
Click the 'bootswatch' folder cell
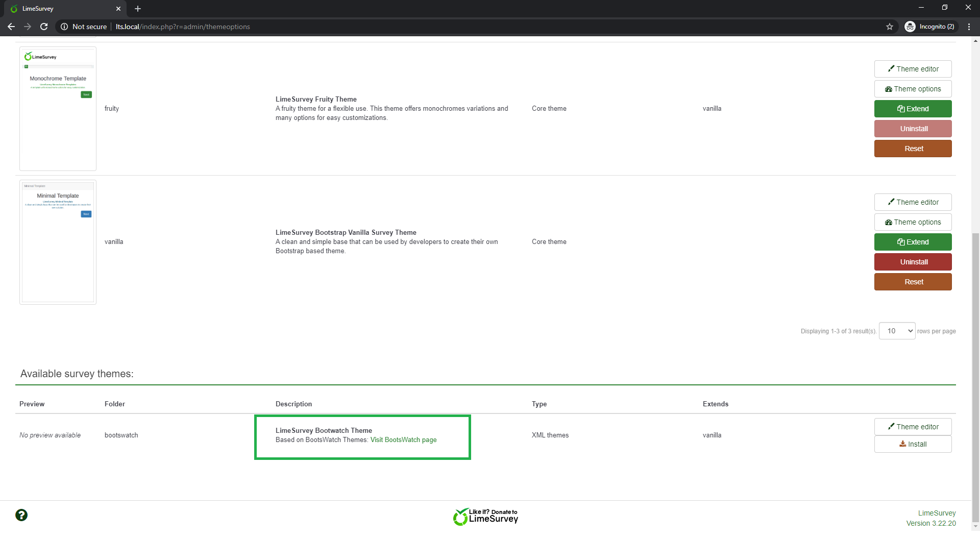click(121, 435)
